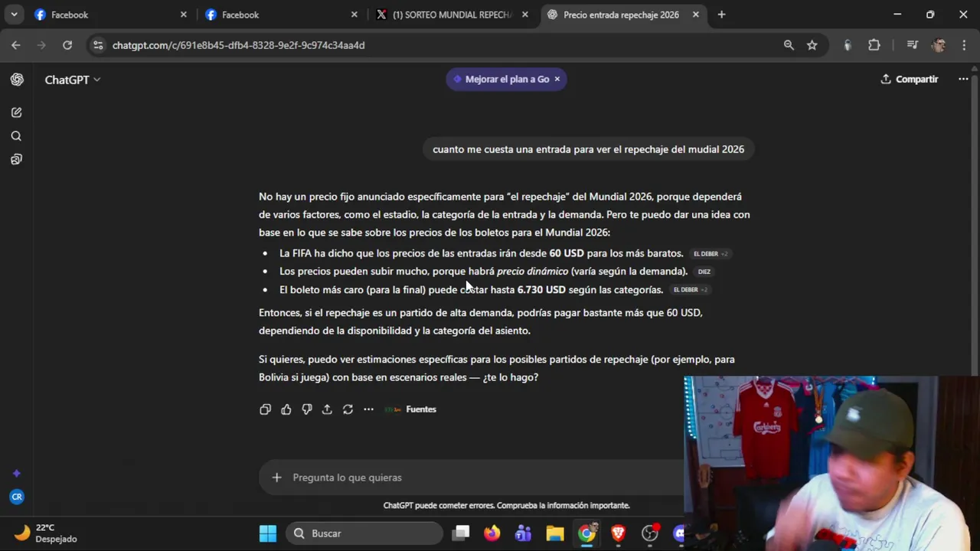Viewport: 980px width, 551px height.
Task: Regenerate the response with the refresh icon
Action: [348, 409]
